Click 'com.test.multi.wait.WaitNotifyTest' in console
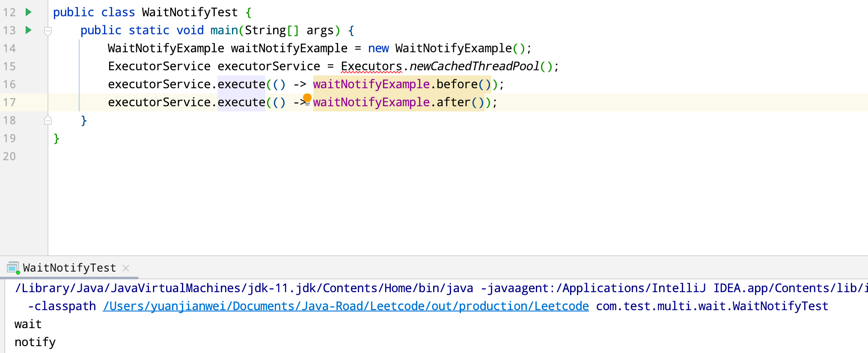This screenshot has height=353, width=868. point(712,306)
